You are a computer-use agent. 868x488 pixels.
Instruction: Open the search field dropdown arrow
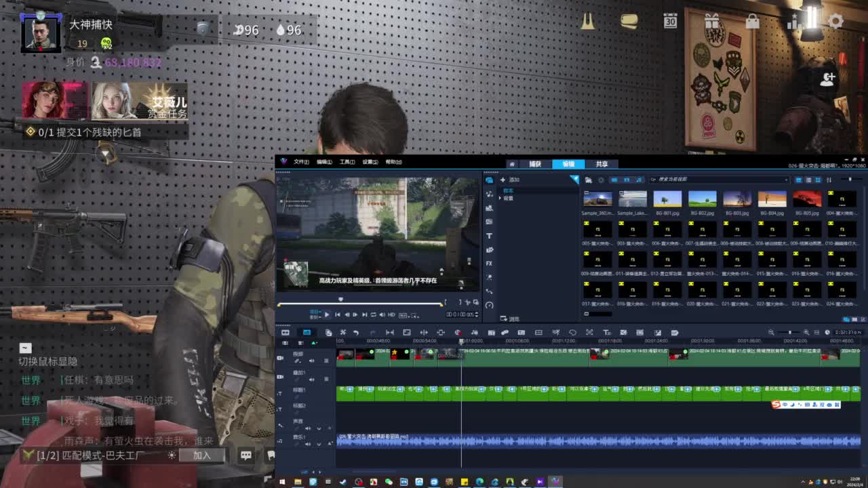[786, 180]
